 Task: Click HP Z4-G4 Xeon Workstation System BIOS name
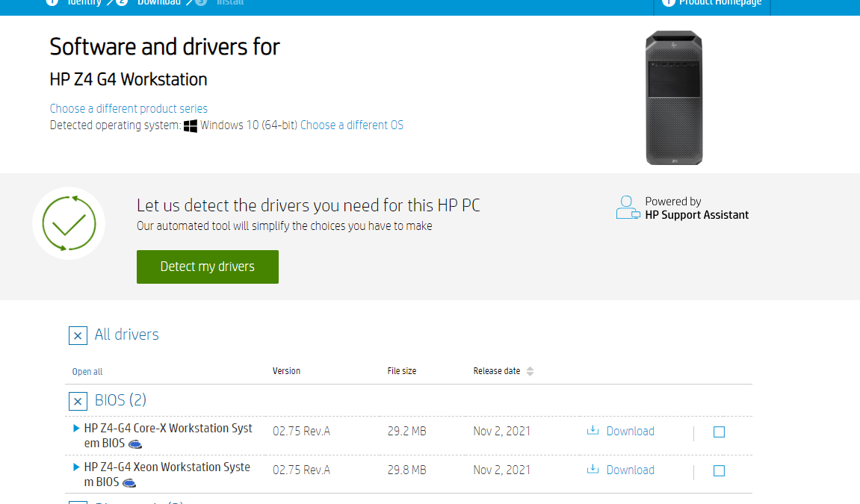167,474
